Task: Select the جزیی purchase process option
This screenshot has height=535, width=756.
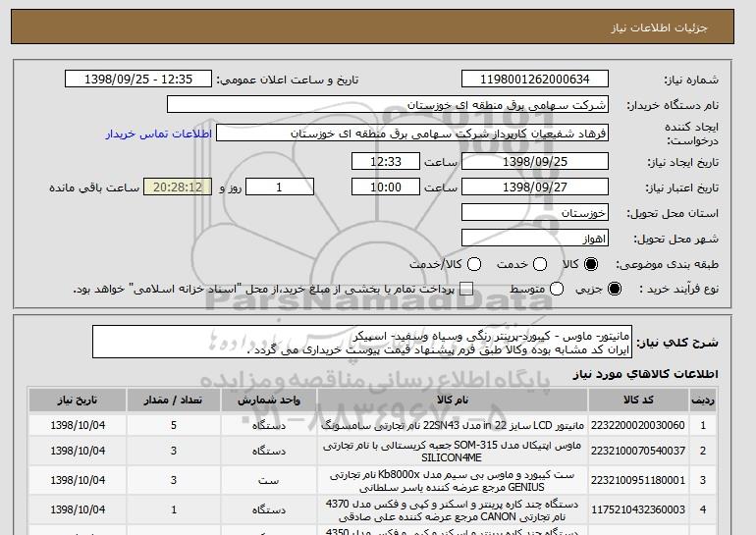Action: click(616, 290)
